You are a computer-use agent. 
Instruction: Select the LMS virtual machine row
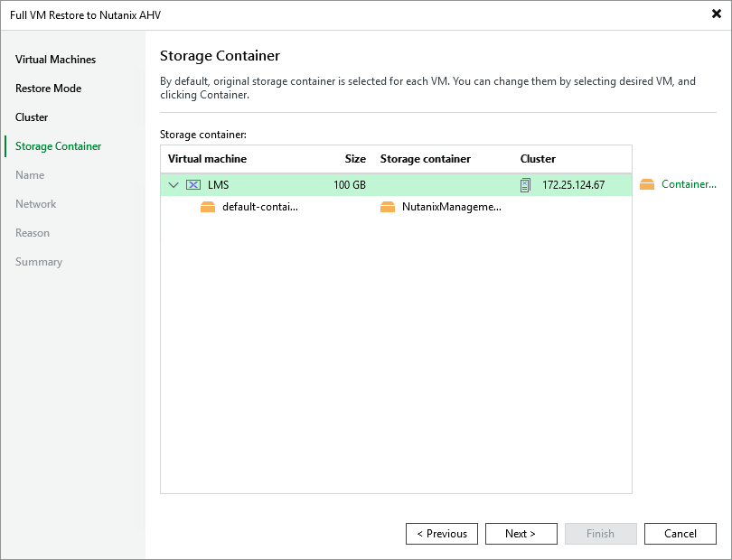click(271, 184)
